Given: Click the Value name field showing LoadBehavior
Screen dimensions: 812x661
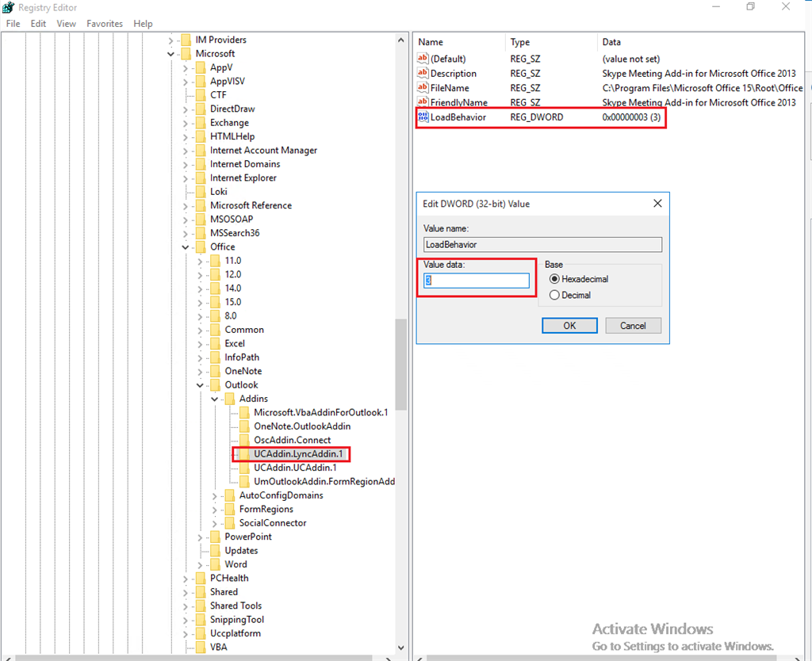Looking at the screenshot, I should (542, 244).
